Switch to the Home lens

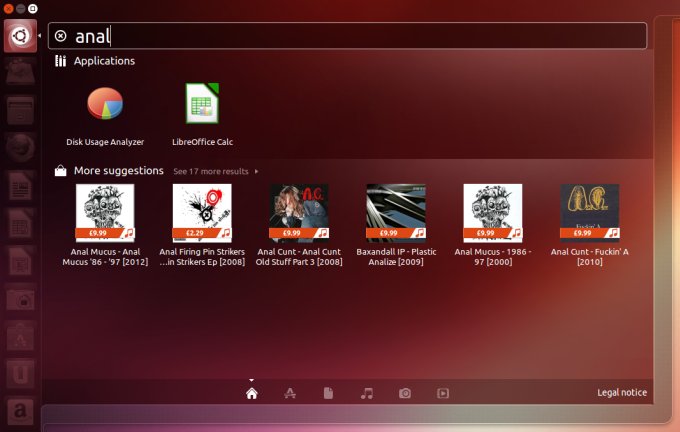[252, 393]
